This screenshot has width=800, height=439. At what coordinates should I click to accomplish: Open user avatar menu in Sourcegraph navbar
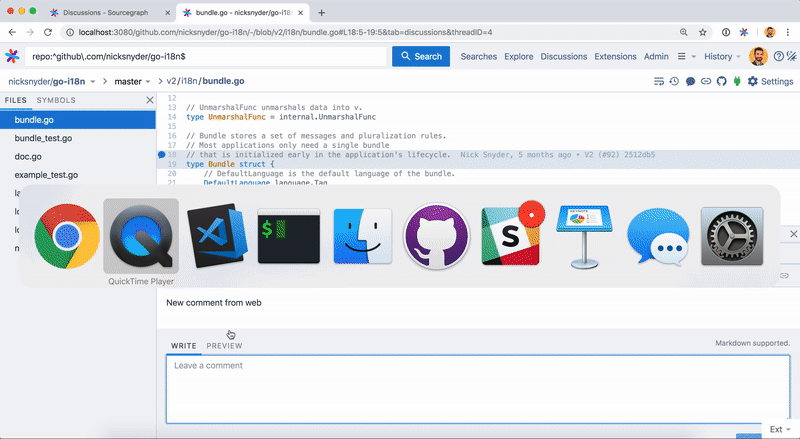(x=758, y=56)
